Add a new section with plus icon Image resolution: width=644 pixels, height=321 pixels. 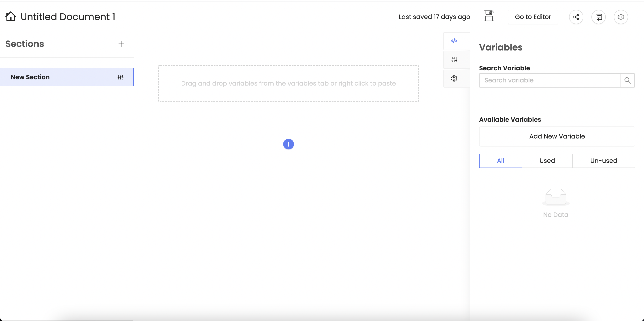[121, 44]
